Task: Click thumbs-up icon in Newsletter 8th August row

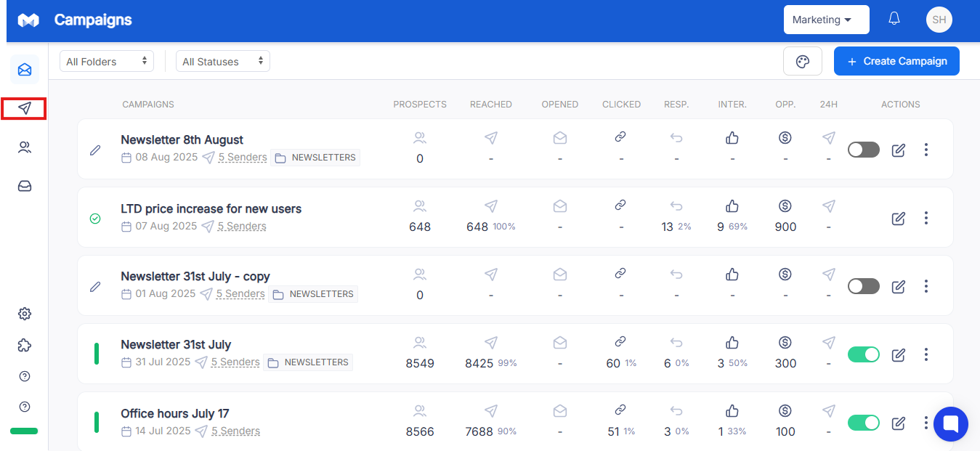Action: click(732, 137)
